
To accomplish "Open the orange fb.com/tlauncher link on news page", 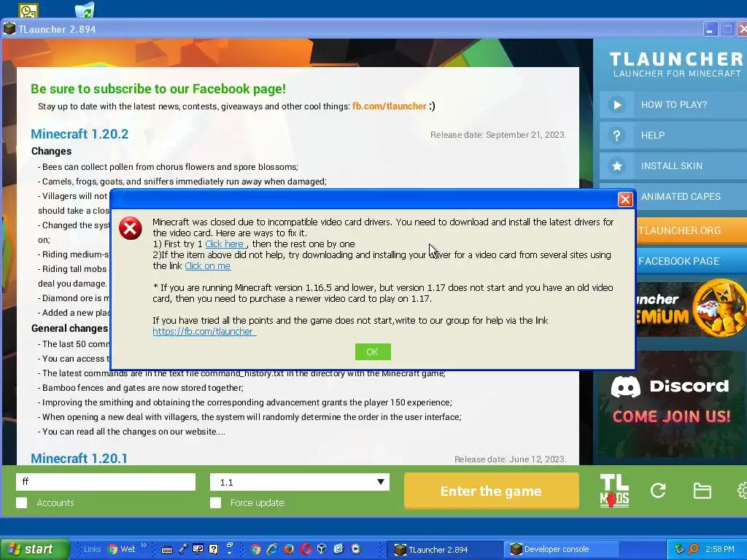I will coord(390,106).
